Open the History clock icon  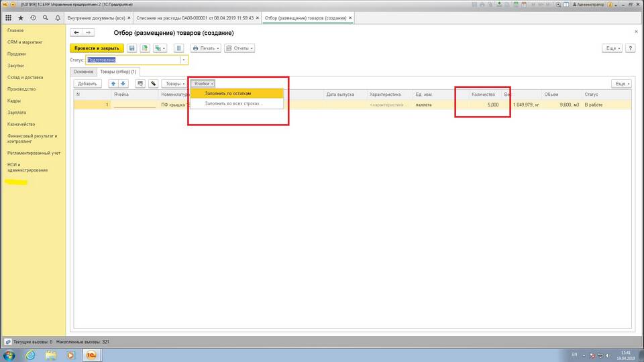click(x=33, y=17)
